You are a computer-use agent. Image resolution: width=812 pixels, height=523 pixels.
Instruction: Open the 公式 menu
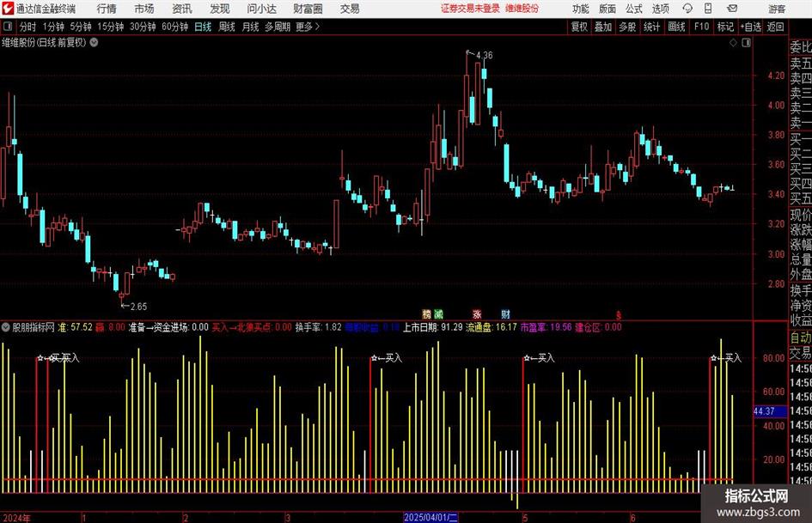[634, 9]
